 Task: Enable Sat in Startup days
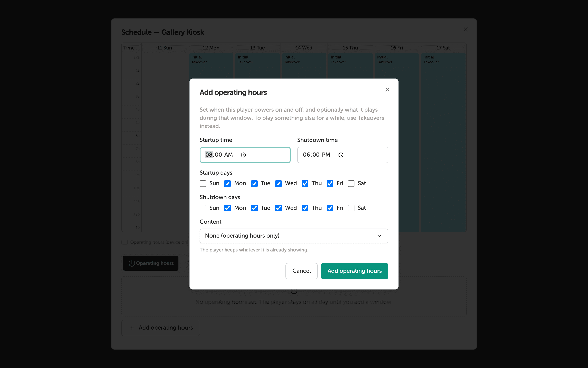click(x=351, y=184)
